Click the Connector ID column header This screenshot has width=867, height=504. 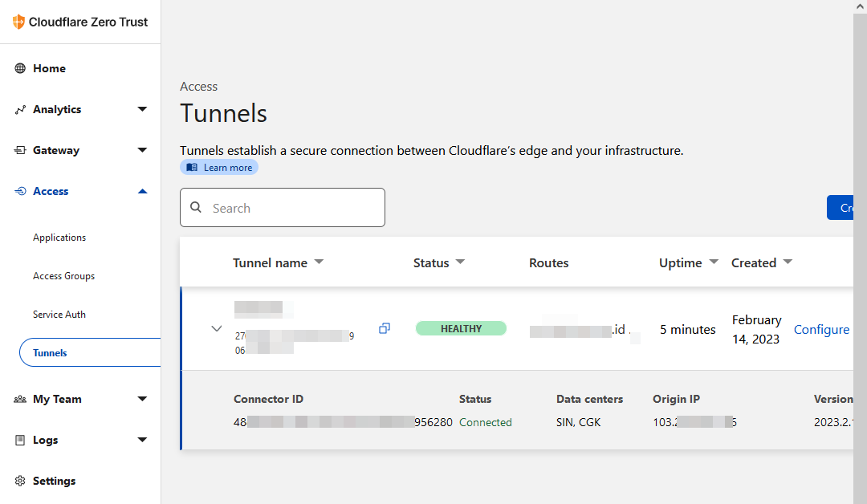point(268,399)
